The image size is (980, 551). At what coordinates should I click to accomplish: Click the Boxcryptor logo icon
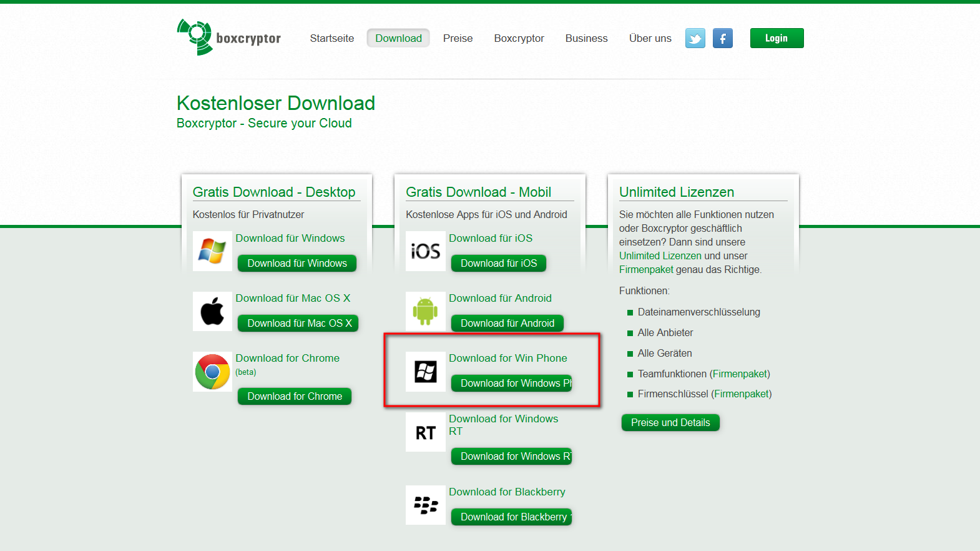(x=196, y=37)
